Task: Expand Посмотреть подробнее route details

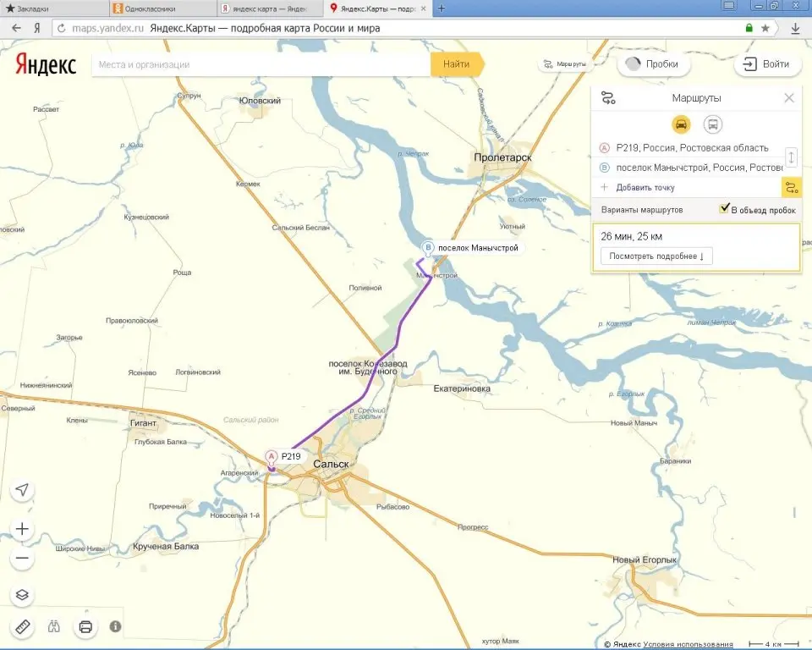Action: tap(656, 256)
